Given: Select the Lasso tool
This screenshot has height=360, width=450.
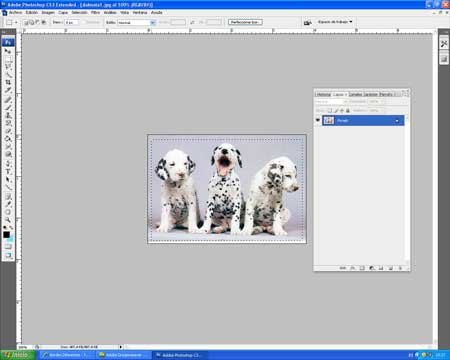Looking at the screenshot, I should [x=8, y=66].
